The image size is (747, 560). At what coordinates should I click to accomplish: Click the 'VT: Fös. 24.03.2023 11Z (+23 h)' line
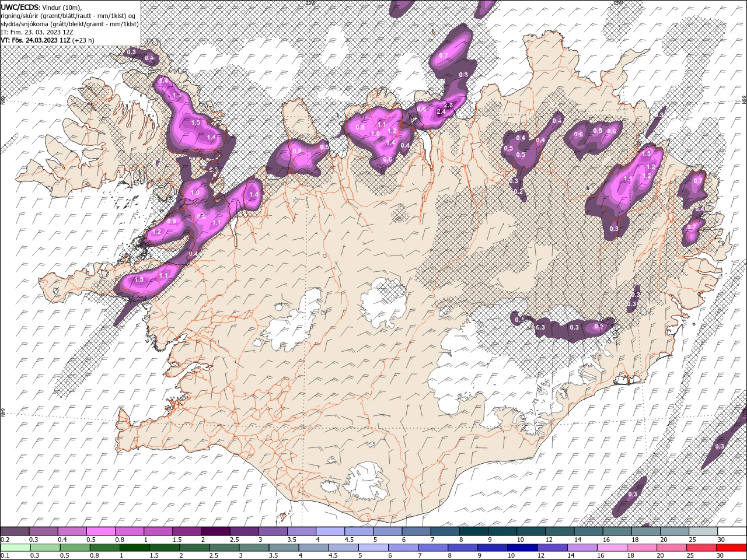tap(48, 40)
